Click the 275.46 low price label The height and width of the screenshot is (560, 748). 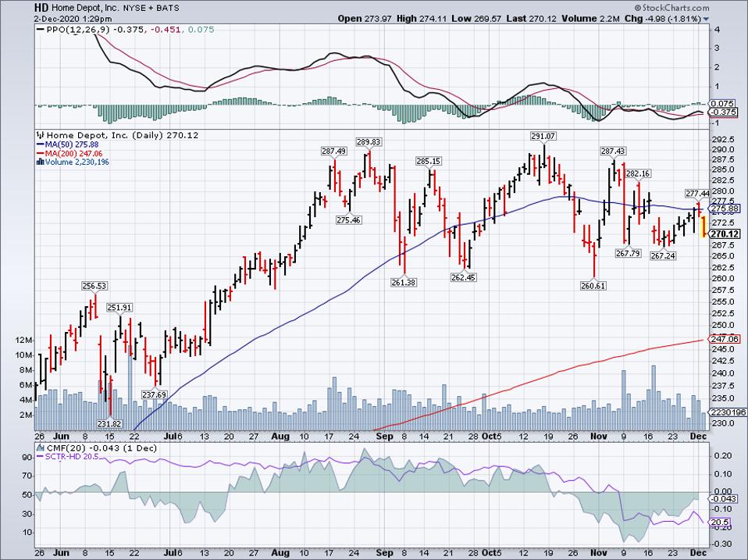coord(349,220)
